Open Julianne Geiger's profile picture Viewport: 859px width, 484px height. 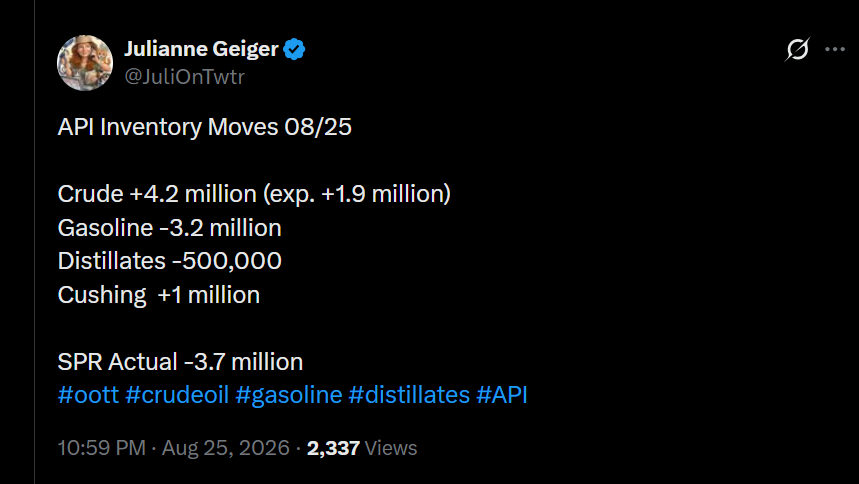pos(85,63)
